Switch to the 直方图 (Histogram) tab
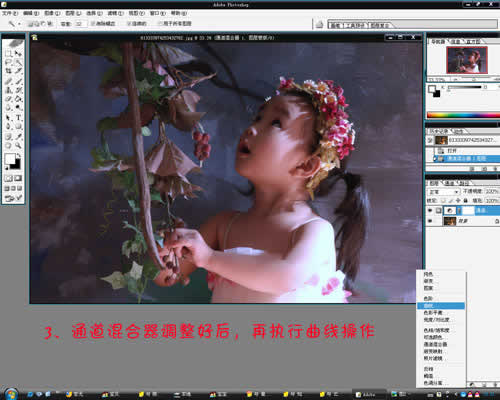Viewport: 500px width, 400px height. [474, 41]
